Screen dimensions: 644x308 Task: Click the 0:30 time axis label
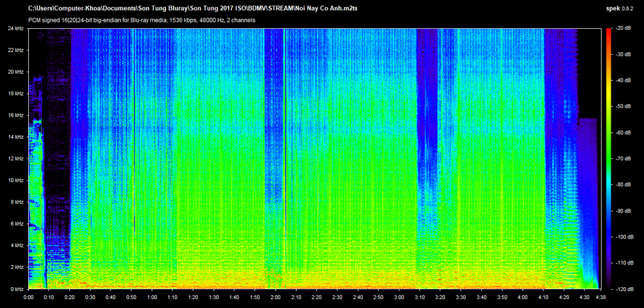[x=90, y=297]
